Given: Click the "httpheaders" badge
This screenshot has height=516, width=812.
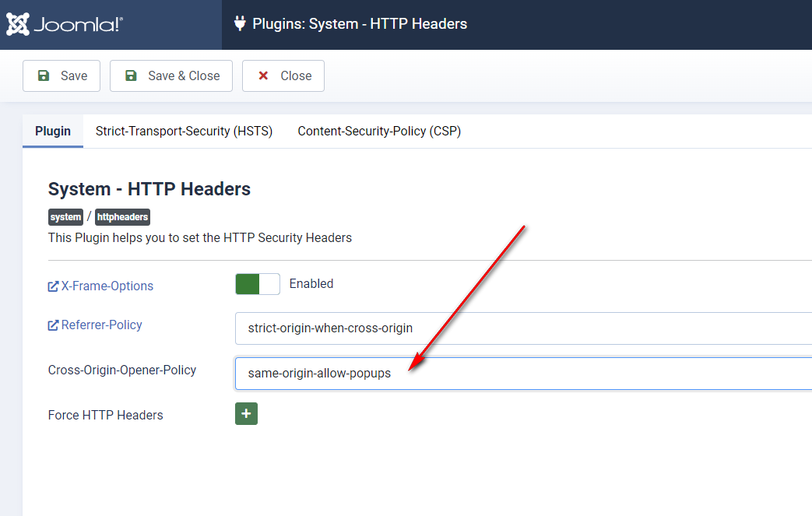Looking at the screenshot, I should pyautogui.click(x=122, y=217).
